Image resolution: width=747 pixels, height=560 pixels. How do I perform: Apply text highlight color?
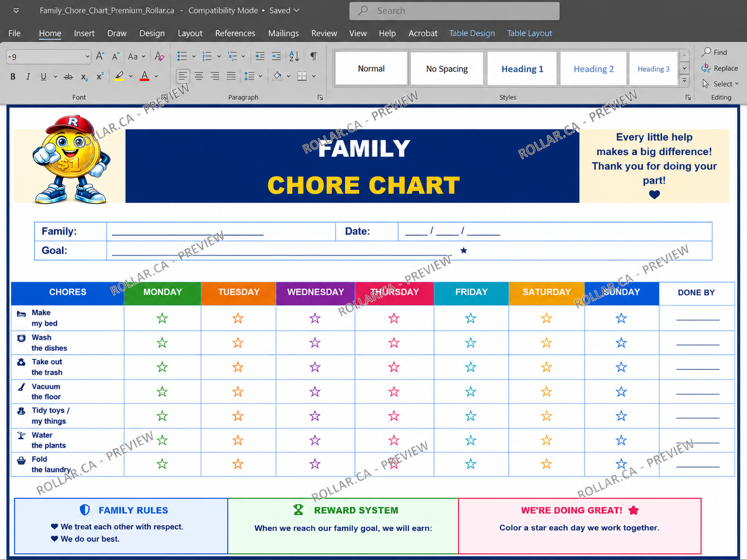pos(119,76)
